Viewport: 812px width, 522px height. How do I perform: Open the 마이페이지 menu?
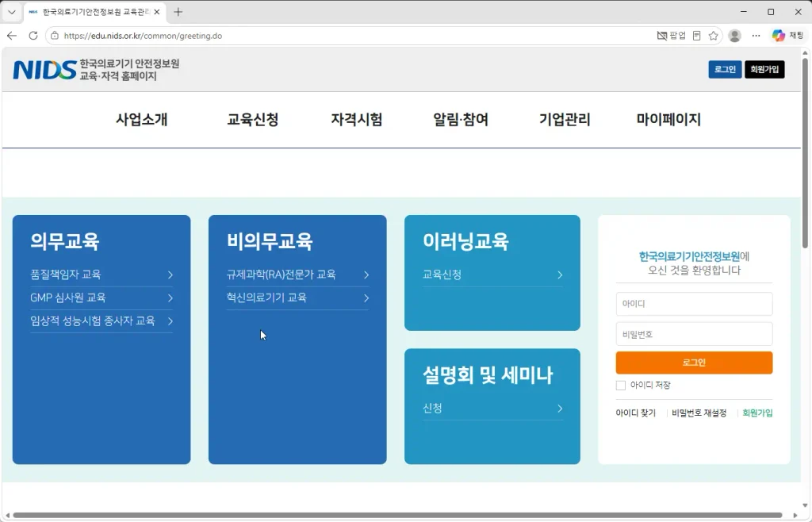pos(668,120)
